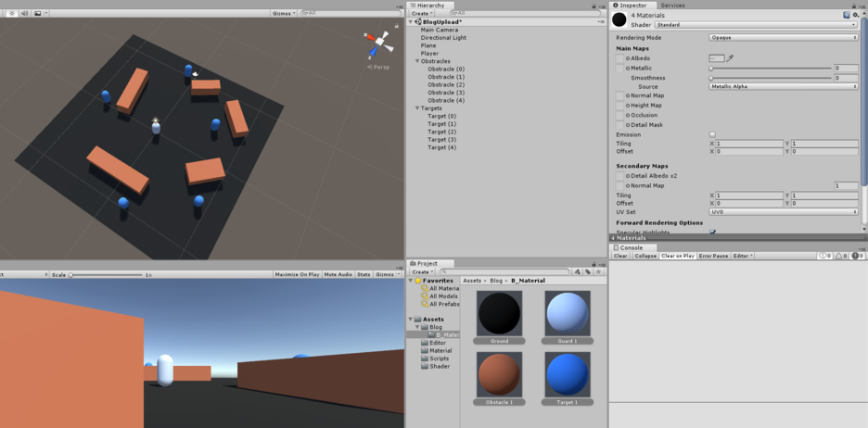868x428 pixels.
Task: Adjust the Smoothness slider
Action: (771, 78)
